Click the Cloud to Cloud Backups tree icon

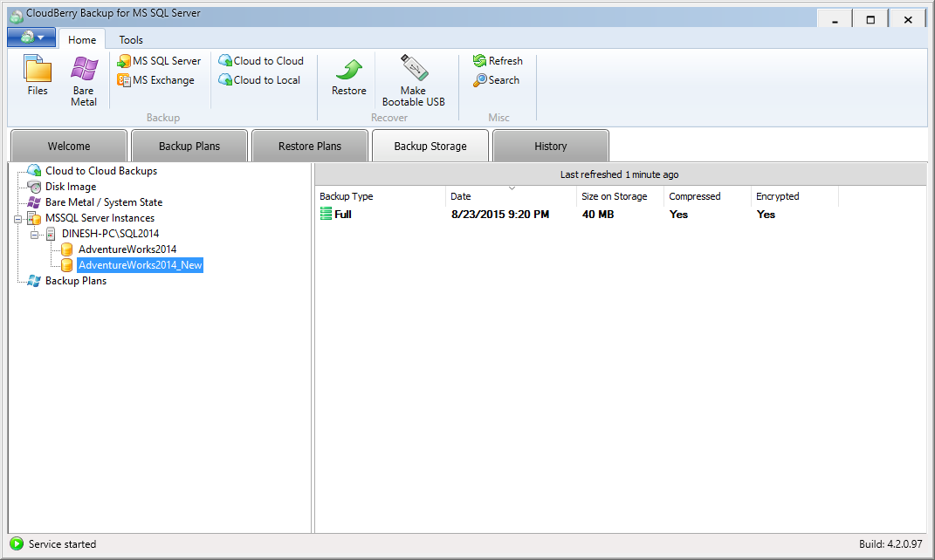click(x=34, y=170)
